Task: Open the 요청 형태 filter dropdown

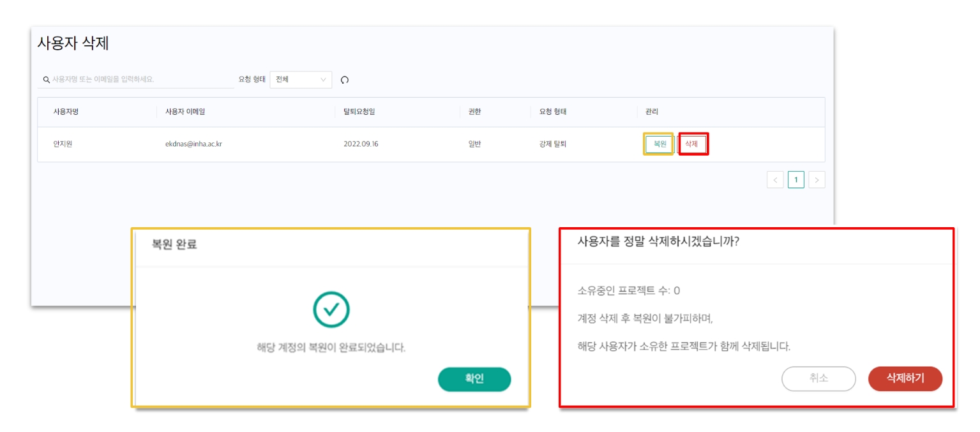Action: (x=301, y=80)
